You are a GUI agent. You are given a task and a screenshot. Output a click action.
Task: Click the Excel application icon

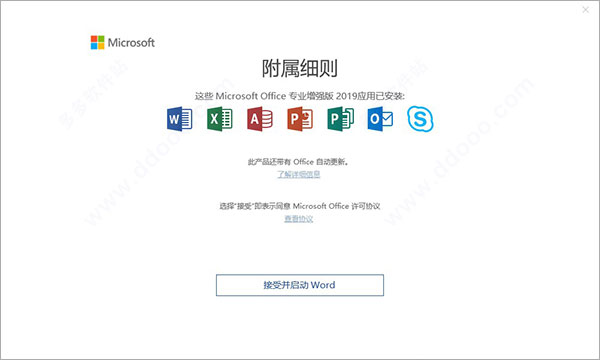coord(220,119)
